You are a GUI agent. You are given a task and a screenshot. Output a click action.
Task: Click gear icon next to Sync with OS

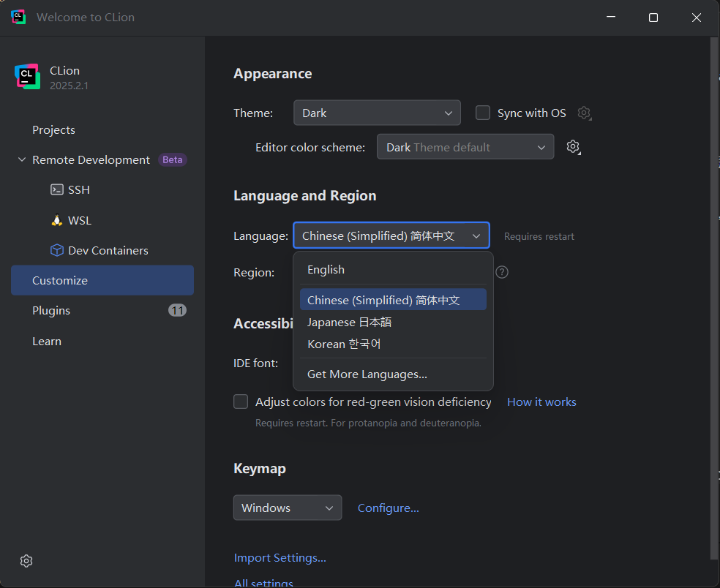(x=584, y=113)
